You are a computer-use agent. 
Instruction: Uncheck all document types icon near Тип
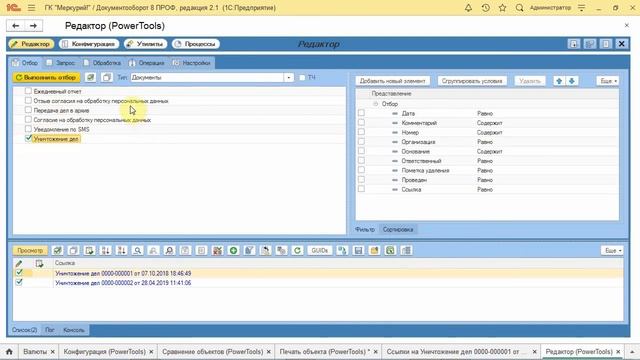pos(107,77)
